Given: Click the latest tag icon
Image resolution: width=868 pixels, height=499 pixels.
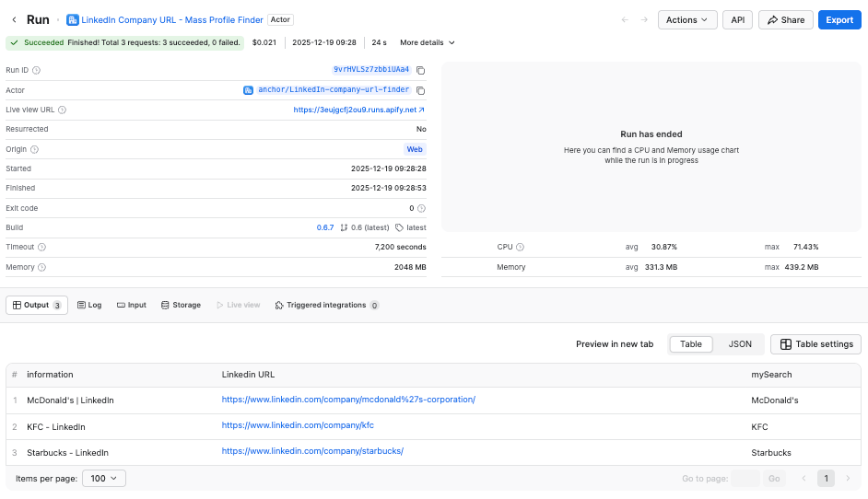Looking at the screenshot, I should 400,228.
